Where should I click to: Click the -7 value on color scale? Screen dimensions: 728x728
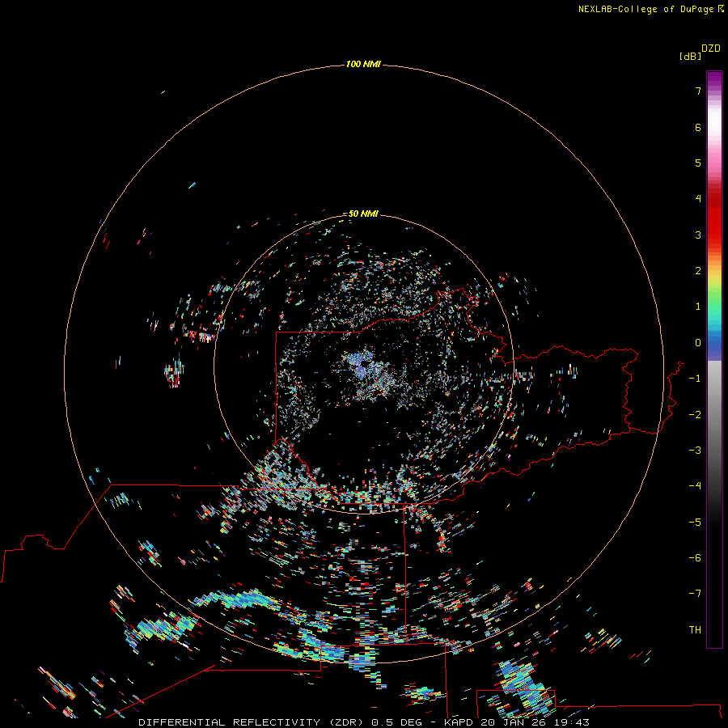pos(695,594)
